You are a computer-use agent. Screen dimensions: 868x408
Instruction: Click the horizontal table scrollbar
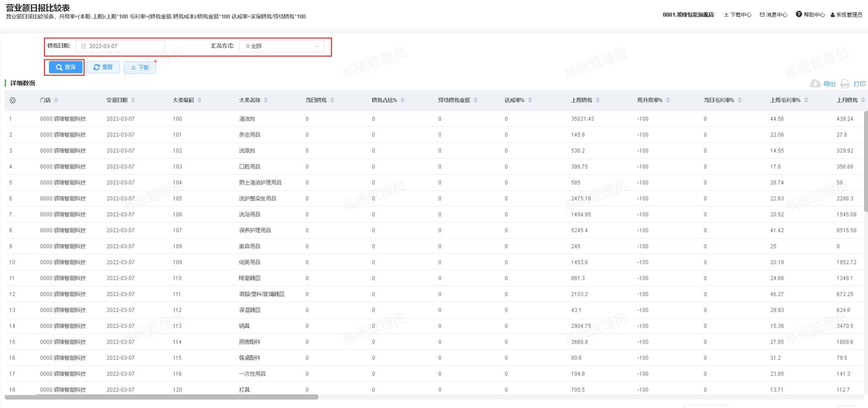pos(161,397)
